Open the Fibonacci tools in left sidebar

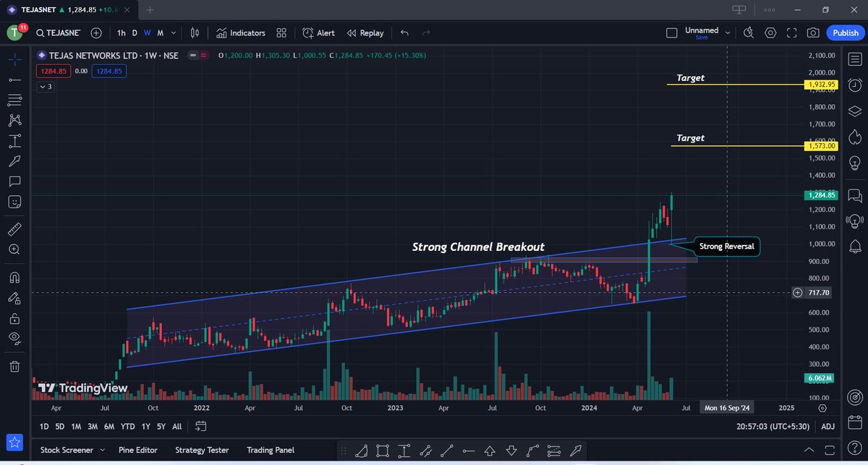coord(14,100)
